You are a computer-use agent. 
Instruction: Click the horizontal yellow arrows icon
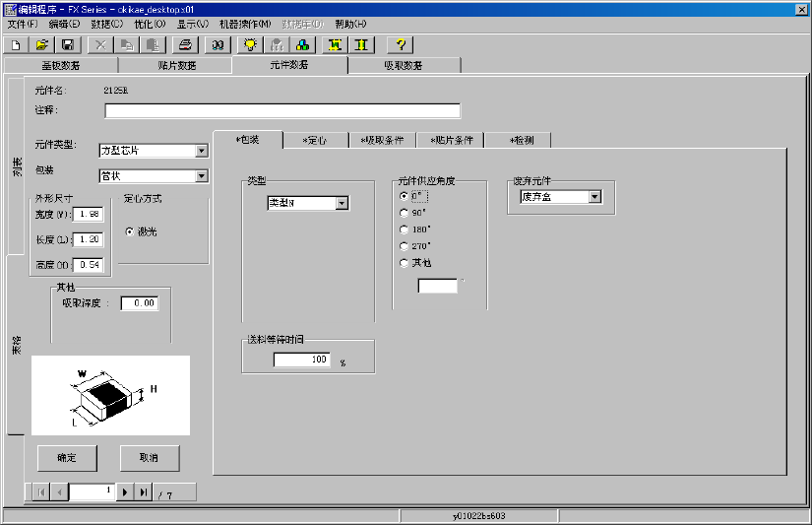(x=335, y=45)
